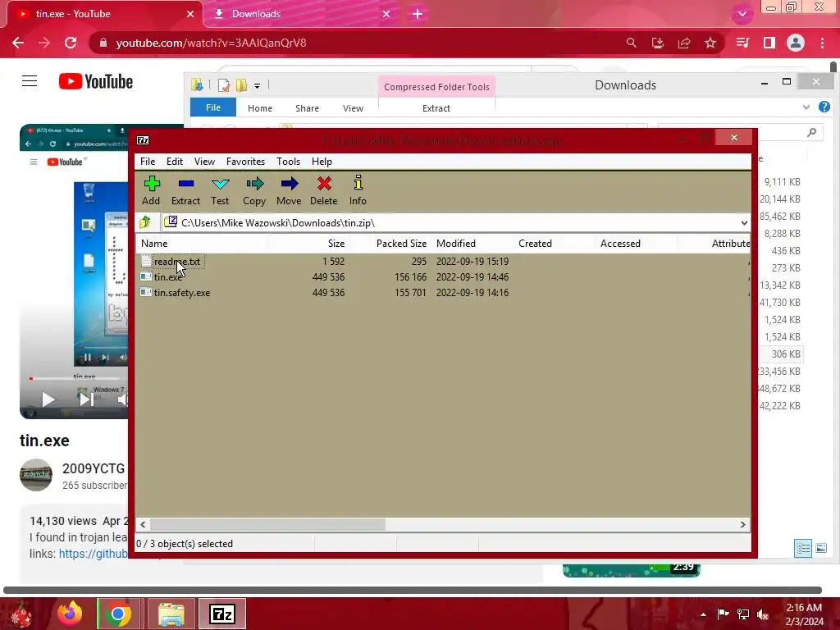
Task: Open the File menu in 7-Zip
Action: pos(148,162)
